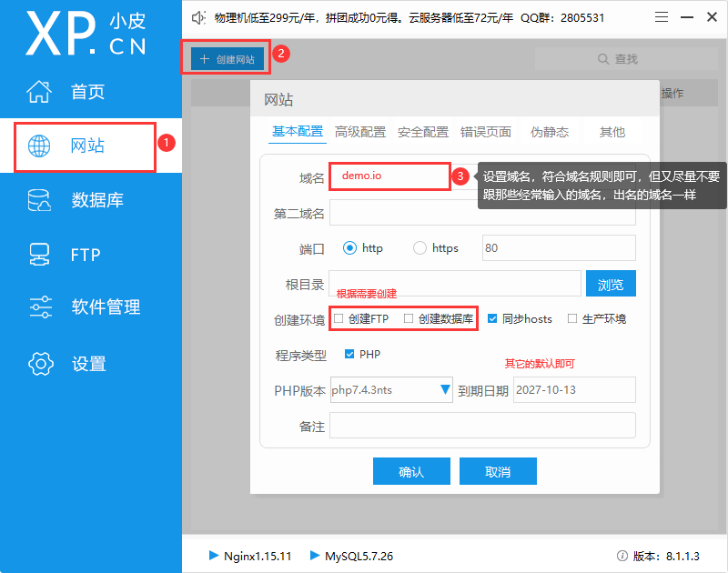Screen dimensions: 728x573
Task: Click the settings gear icon
Action: (40, 363)
